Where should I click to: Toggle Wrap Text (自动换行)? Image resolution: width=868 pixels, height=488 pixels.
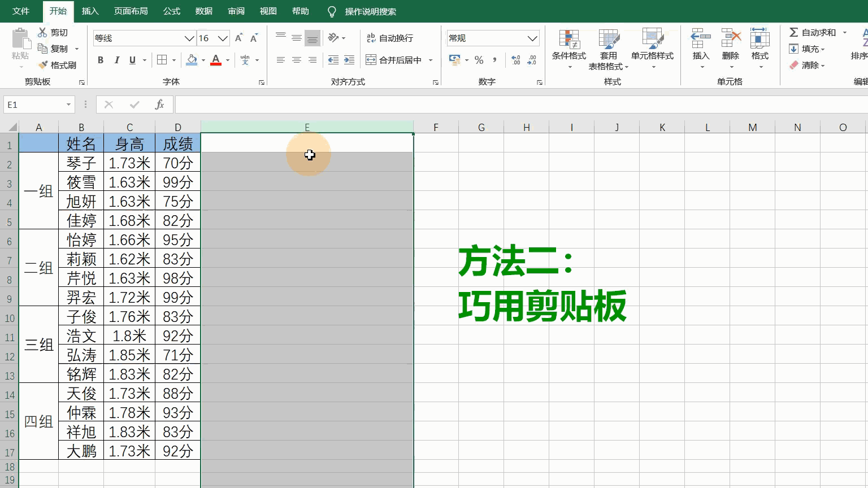[390, 38]
